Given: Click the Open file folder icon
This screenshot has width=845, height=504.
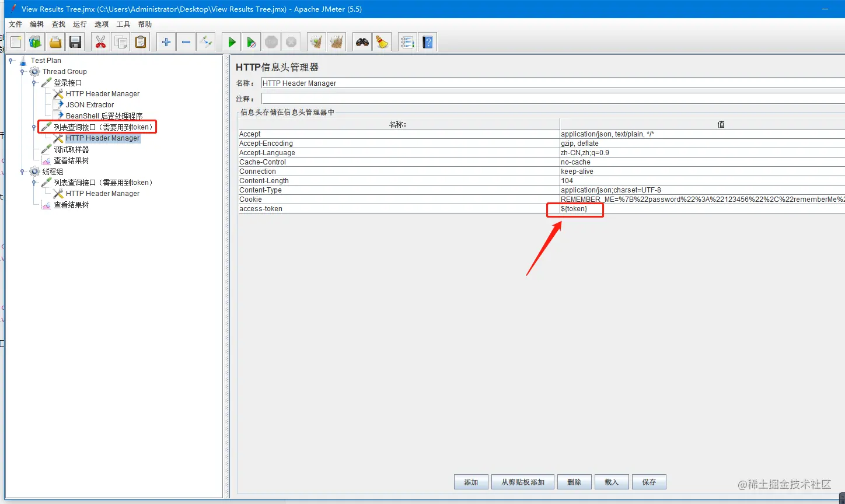Looking at the screenshot, I should 55,42.
